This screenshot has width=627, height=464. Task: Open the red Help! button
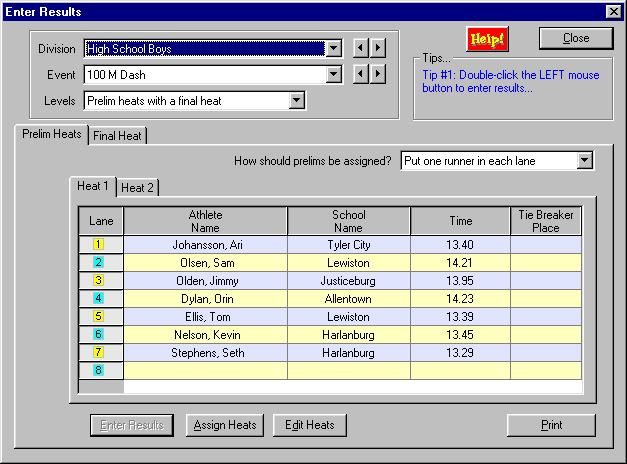pyautogui.click(x=487, y=39)
